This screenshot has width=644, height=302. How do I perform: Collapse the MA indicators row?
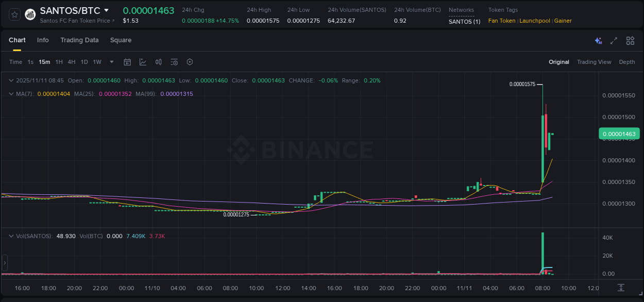[x=11, y=94]
